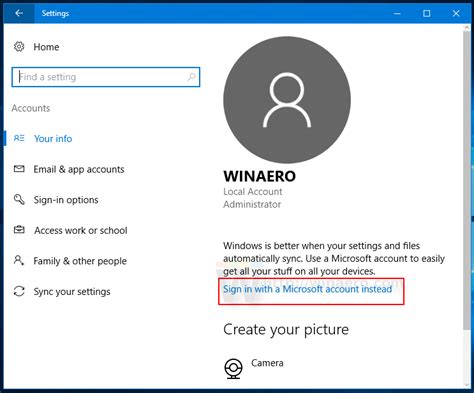This screenshot has height=393, width=474.
Task: Click the envelope icon for Email & app accounts
Action: coord(19,169)
